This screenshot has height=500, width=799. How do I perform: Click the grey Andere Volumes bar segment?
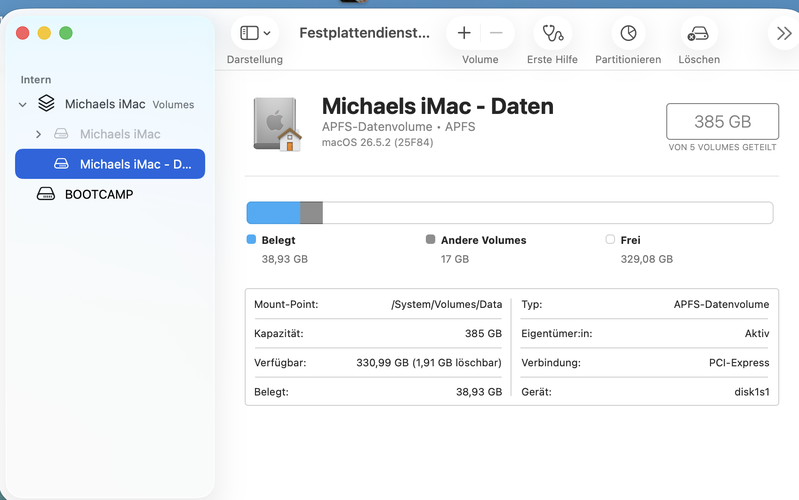click(311, 213)
